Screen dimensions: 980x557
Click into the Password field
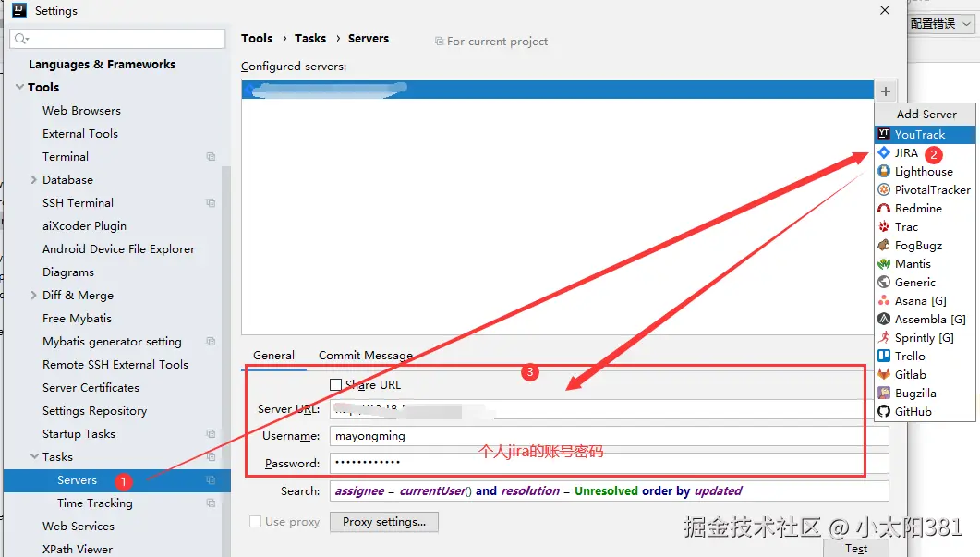point(609,463)
